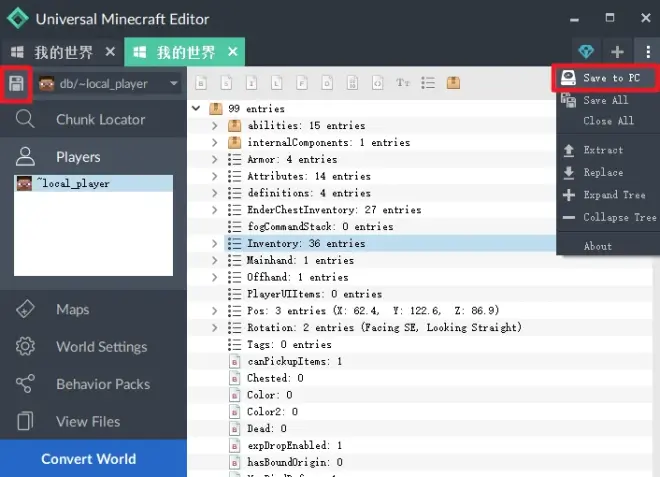This screenshot has height=477, width=660.
Task: Expand the internalComponents node
Action: point(215,142)
